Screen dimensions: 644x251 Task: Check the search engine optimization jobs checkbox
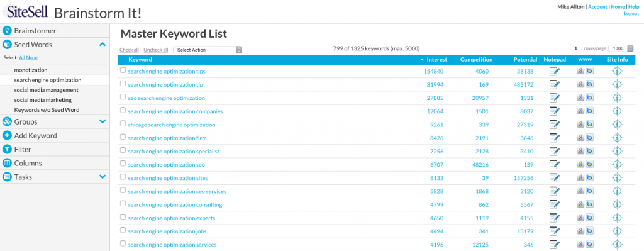click(x=123, y=230)
